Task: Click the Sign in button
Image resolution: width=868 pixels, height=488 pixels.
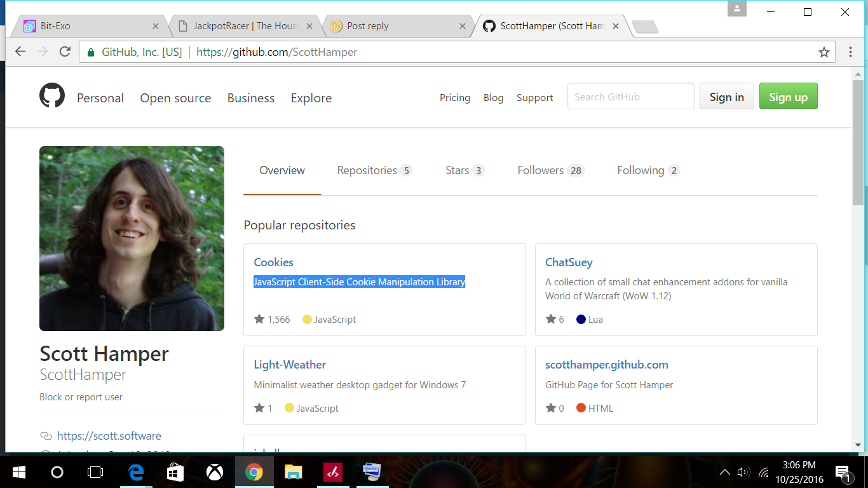Action: (727, 97)
